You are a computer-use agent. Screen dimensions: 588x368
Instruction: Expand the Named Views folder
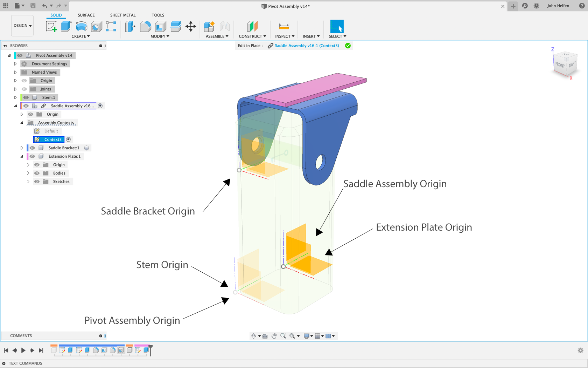point(15,72)
